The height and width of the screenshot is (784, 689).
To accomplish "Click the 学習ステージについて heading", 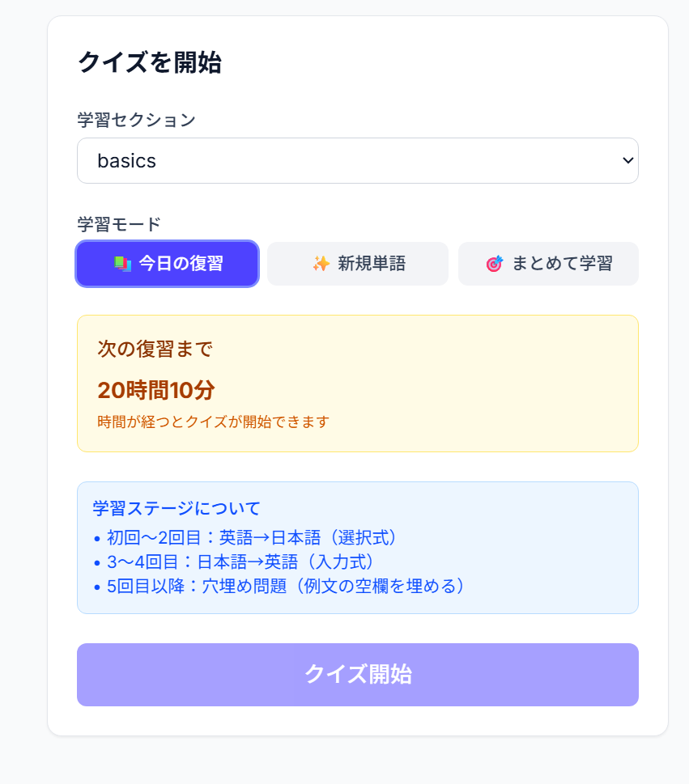I will [177, 508].
